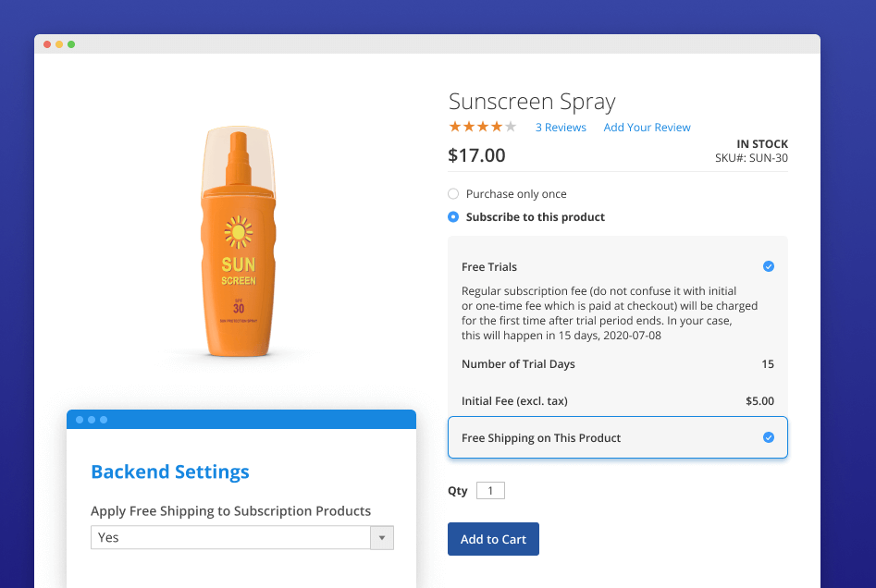Toggle Free Shipping on This Product checkmark
This screenshot has height=588, width=876.
(x=768, y=437)
